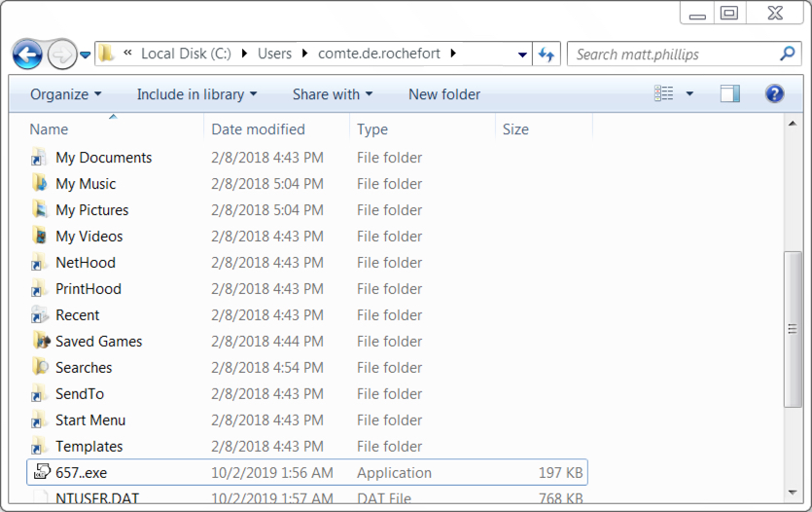Click Local Disk (C:) in address path
This screenshot has width=812, height=512.
(x=186, y=54)
